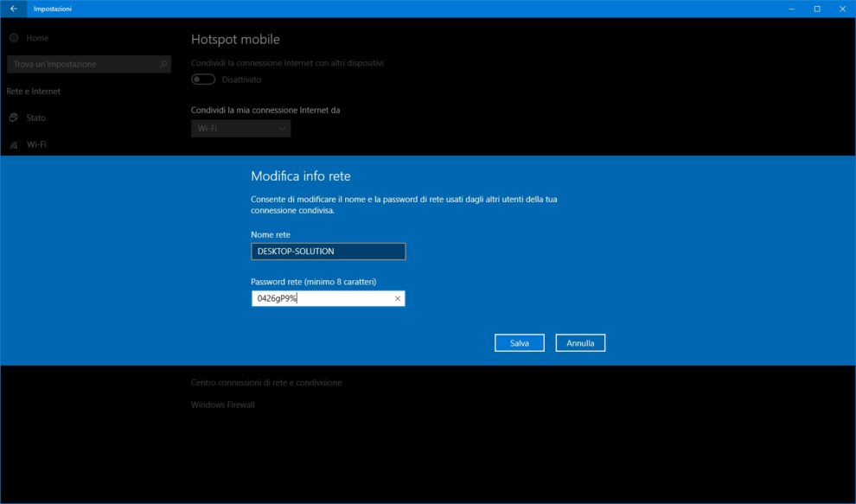Toggle the Hotspot mobile sharing switch
Viewport: 856px width, 504px height.
point(203,80)
